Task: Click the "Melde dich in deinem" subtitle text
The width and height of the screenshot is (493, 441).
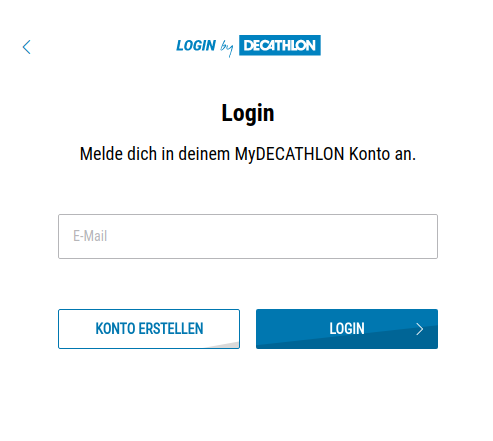Action: pos(155,154)
